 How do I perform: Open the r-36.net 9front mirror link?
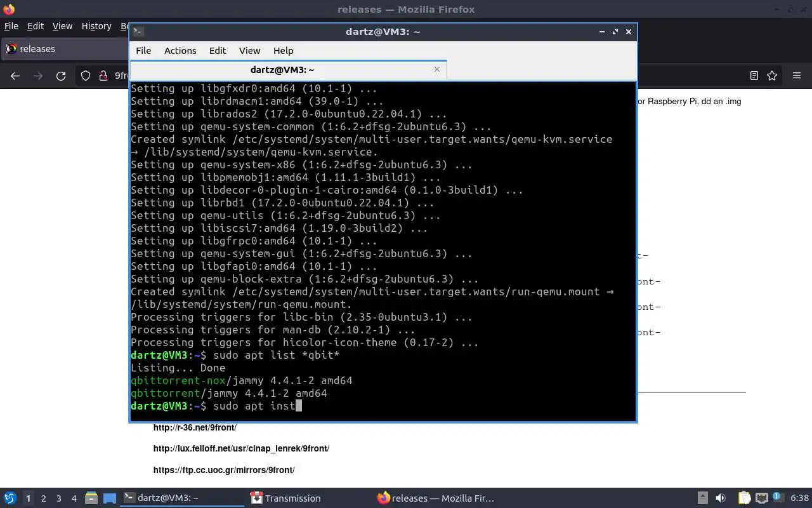(195, 427)
